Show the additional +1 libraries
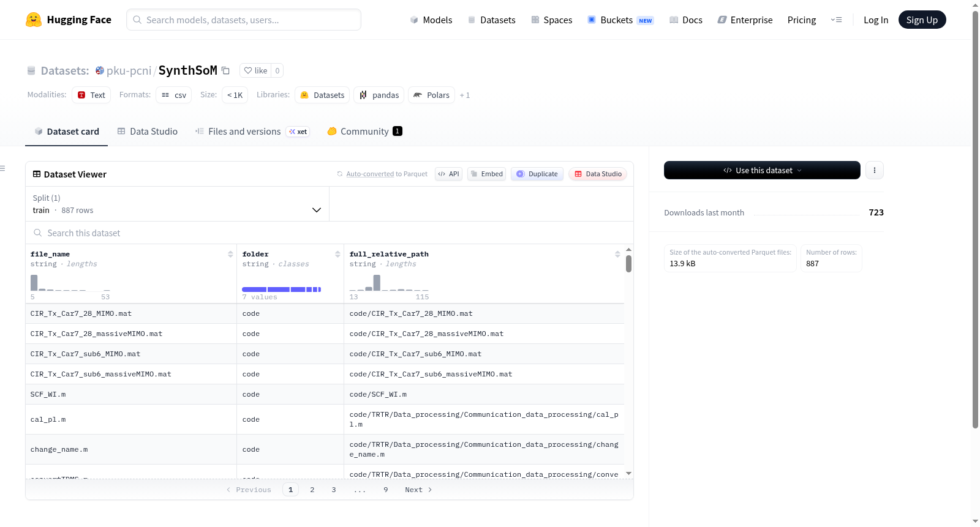Image resolution: width=980 pixels, height=527 pixels. (465, 95)
